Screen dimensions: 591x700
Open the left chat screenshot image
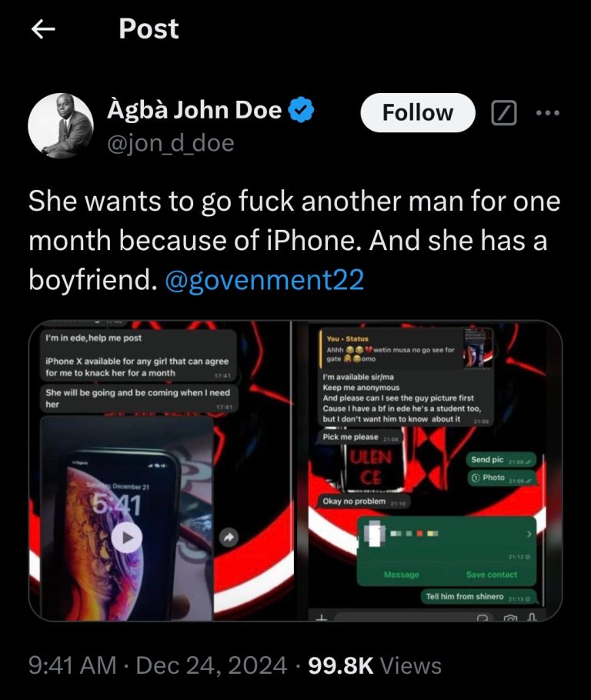pos(161,471)
